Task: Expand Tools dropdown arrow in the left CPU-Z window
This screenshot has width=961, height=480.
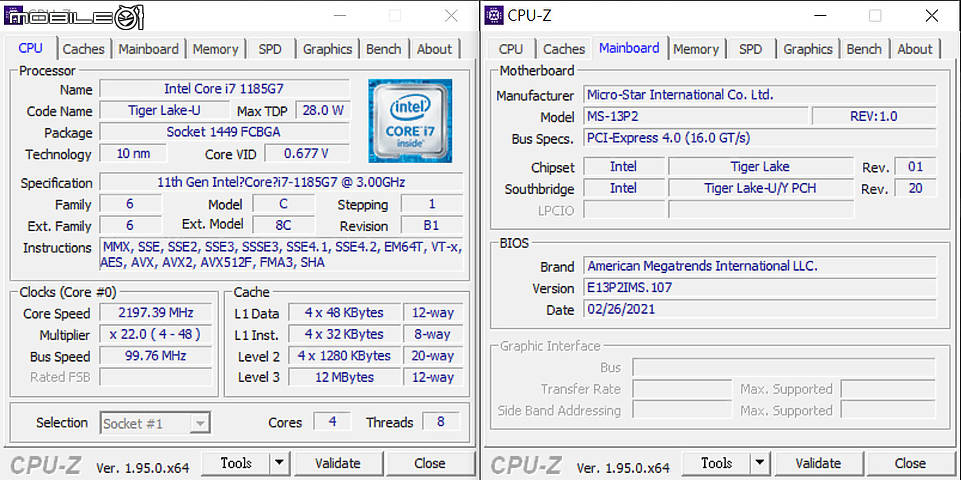Action: click(x=279, y=463)
